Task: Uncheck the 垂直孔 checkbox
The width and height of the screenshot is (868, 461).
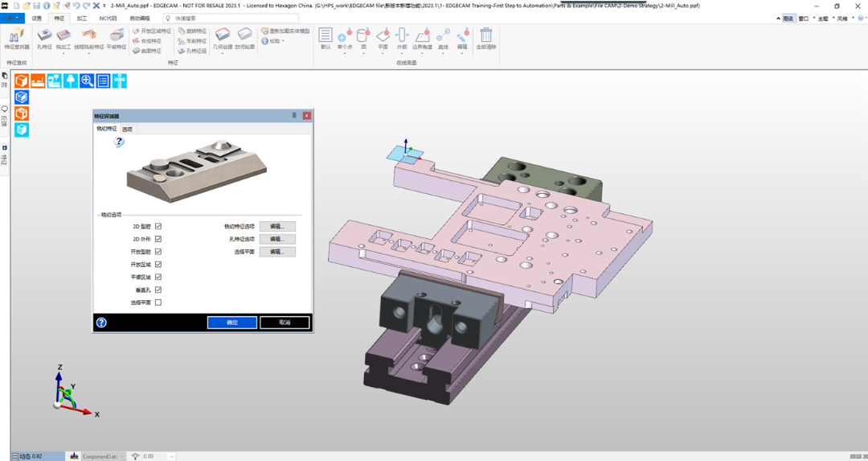Action: pos(158,290)
